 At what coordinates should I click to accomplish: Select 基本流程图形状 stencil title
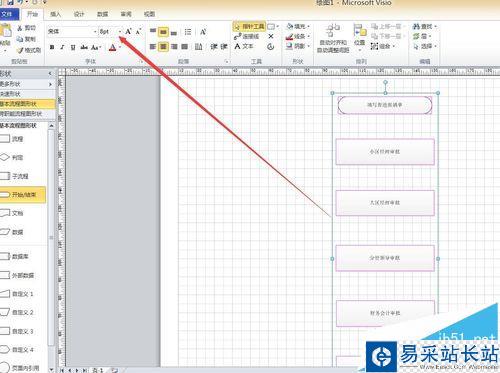(27, 104)
